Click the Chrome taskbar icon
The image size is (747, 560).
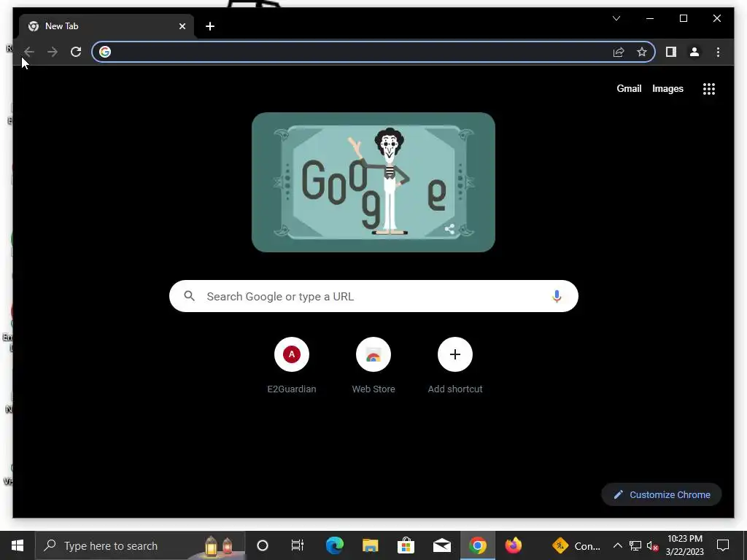[477, 545]
